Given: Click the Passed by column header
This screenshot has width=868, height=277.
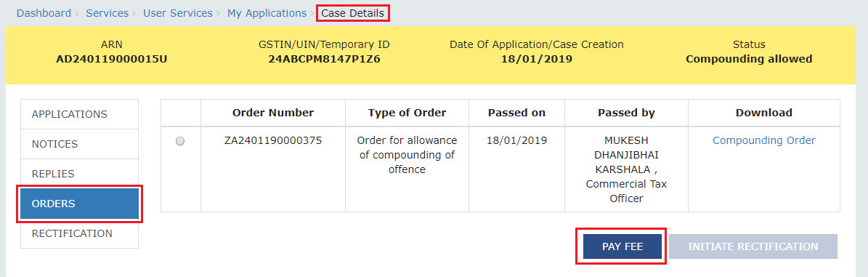Looking at the screenshot, I should point(626,113).
